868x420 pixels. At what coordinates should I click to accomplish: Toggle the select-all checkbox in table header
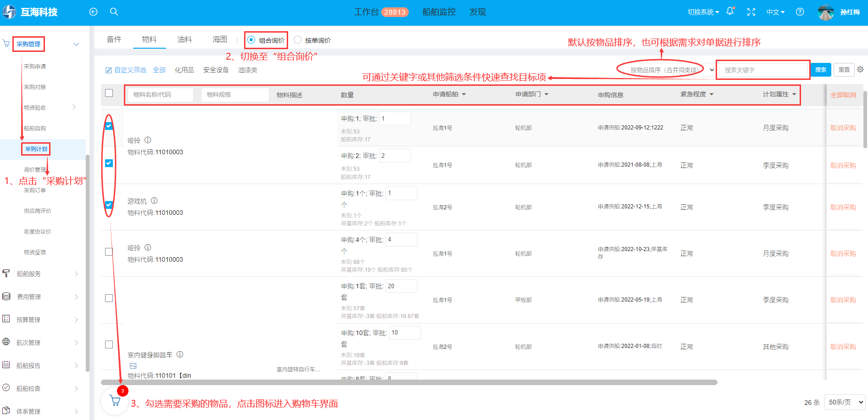tap(109, 93)
